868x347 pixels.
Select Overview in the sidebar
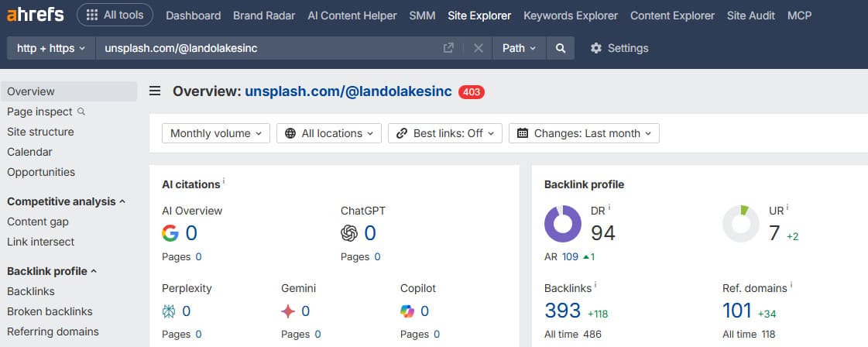click(x=69, y=91)
